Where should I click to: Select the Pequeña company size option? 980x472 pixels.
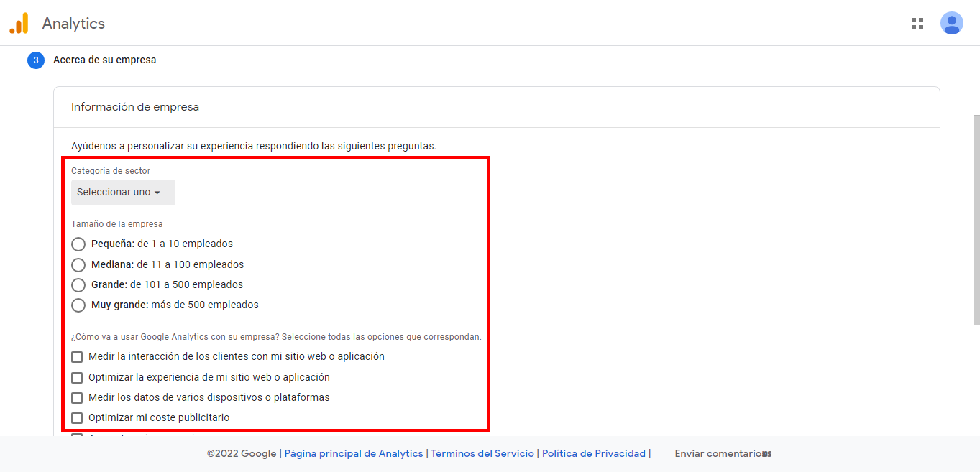(x=78, y=244)
